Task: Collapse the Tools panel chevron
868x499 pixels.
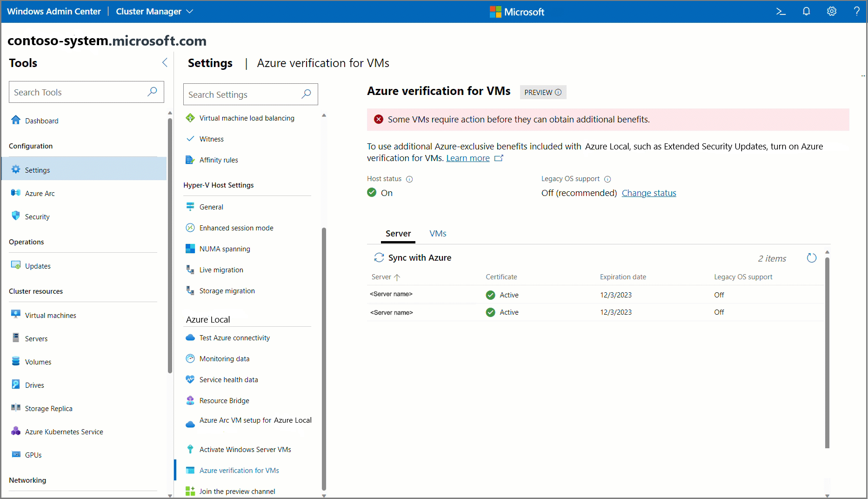Action: point(165,62)
